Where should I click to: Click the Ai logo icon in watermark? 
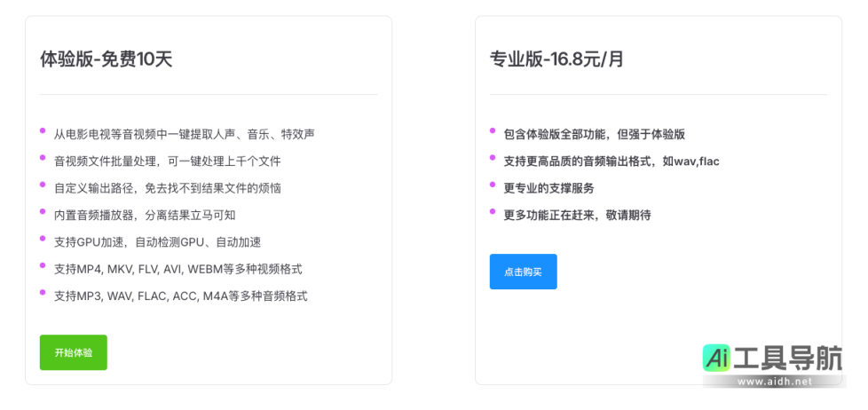pyautogui.click(x=716, y=358)
